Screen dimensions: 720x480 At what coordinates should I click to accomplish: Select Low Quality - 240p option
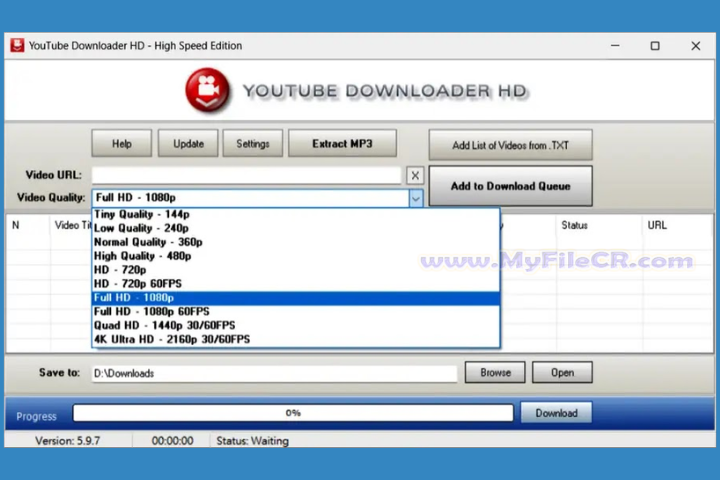tap(296, 228)
